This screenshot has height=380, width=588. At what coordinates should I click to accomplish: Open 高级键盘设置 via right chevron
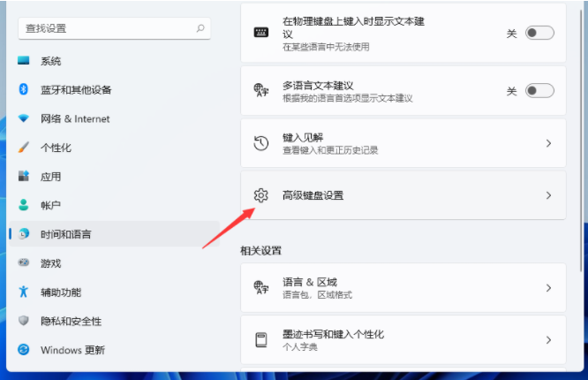click(x=548, y=195)
